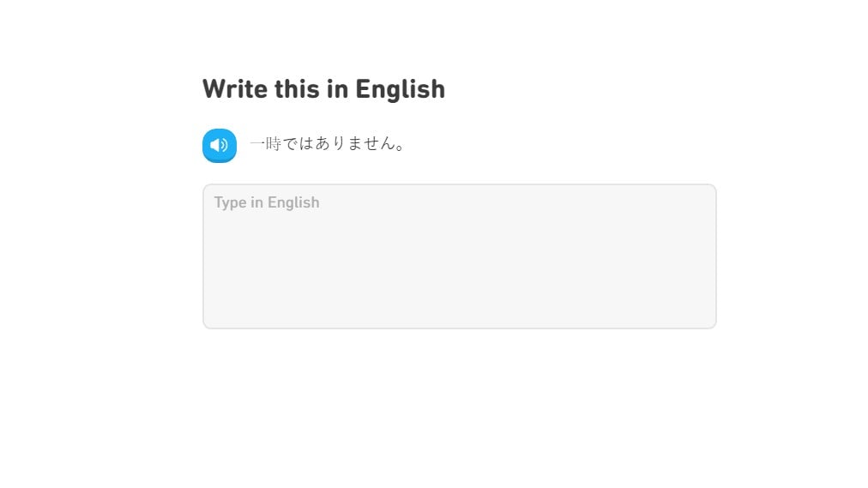Screen dimensions: 868x488
Task: Click the bottom-right corner of the answer box
Action: 707,319
